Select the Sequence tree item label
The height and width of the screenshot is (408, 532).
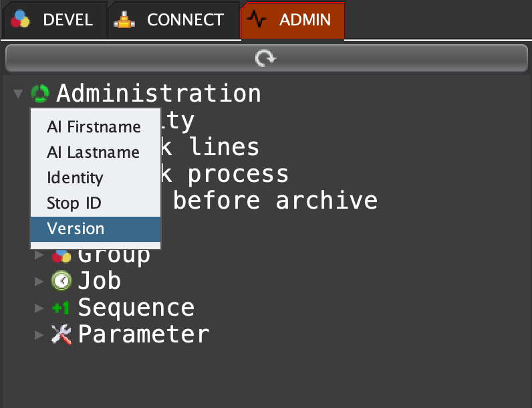[136, 308]
